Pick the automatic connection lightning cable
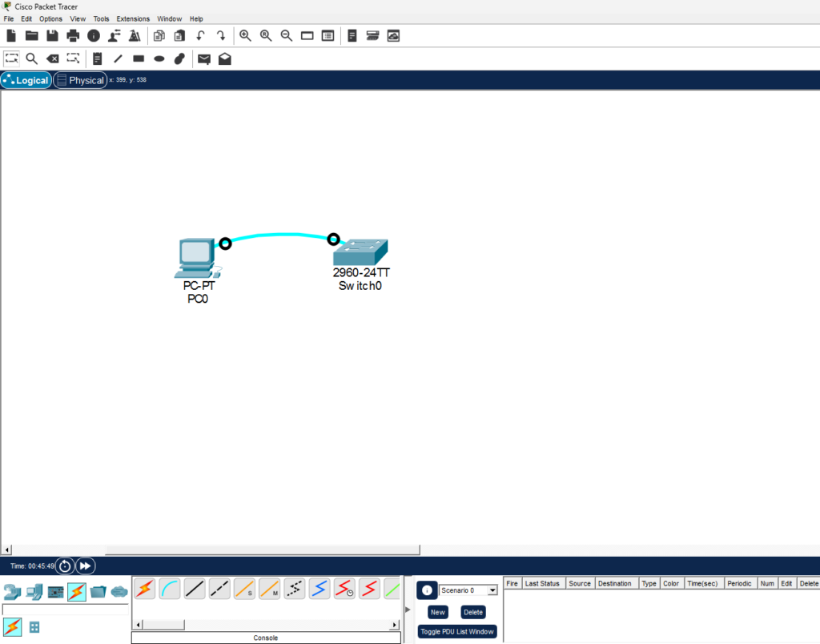 coord(144,590)
